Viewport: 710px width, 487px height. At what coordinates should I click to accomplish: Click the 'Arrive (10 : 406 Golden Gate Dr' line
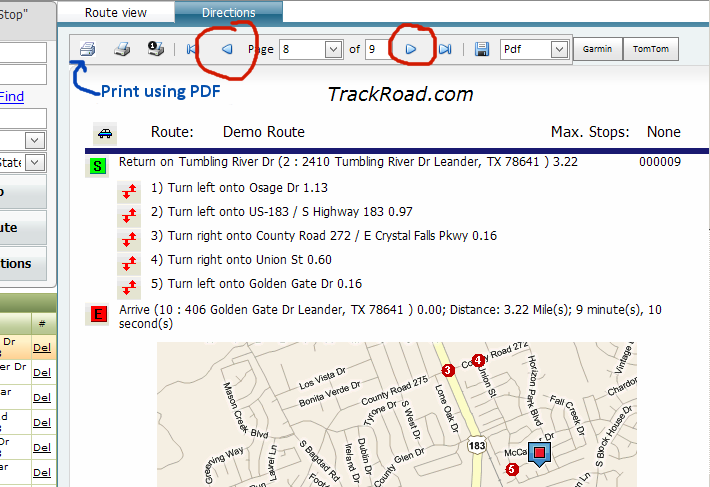coord(390,316)
